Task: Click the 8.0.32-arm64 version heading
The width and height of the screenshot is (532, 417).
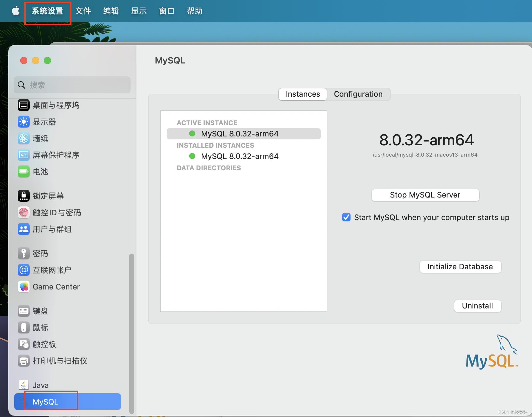Action: [x=426, y=140]
